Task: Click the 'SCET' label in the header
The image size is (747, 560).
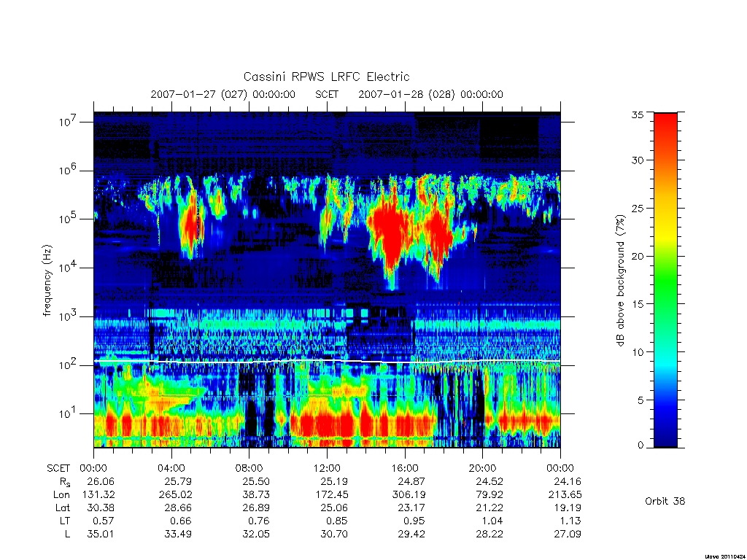Action: 327,94
